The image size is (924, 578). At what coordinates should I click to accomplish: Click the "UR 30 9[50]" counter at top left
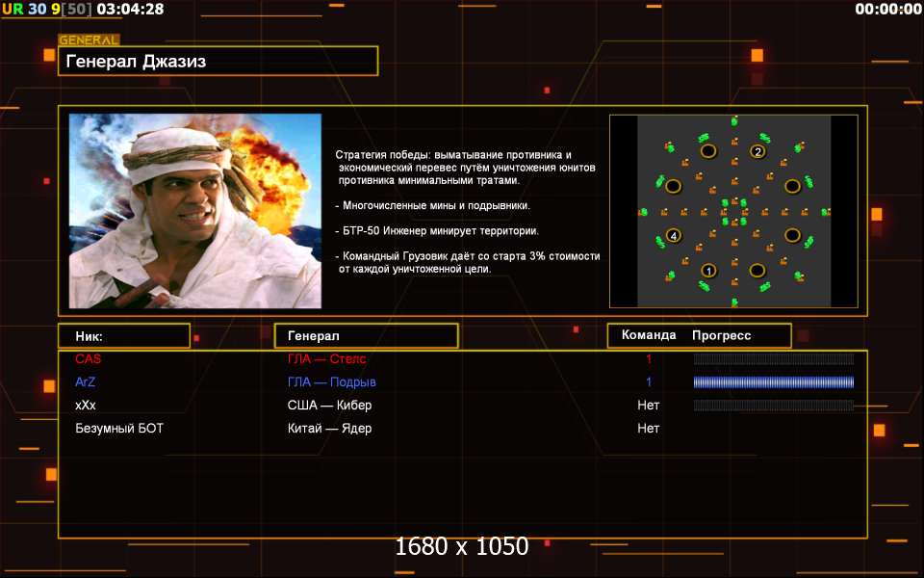47,9
